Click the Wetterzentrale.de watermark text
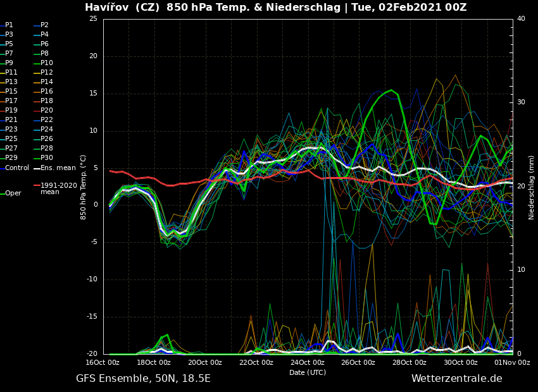 click(456, 379)
